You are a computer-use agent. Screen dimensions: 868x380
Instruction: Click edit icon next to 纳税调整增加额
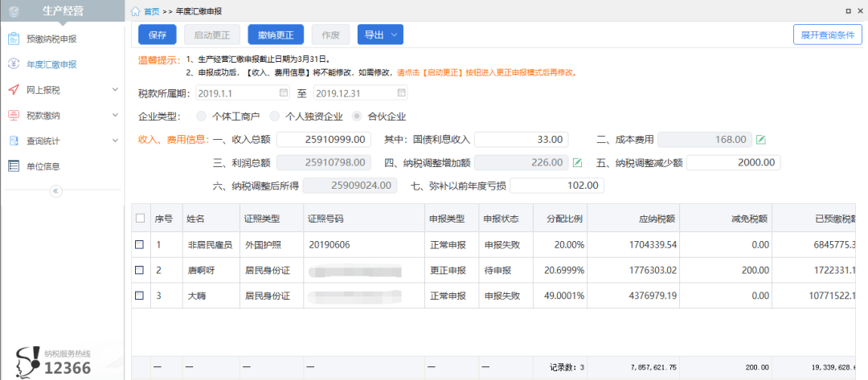click(x=577, y=162)
